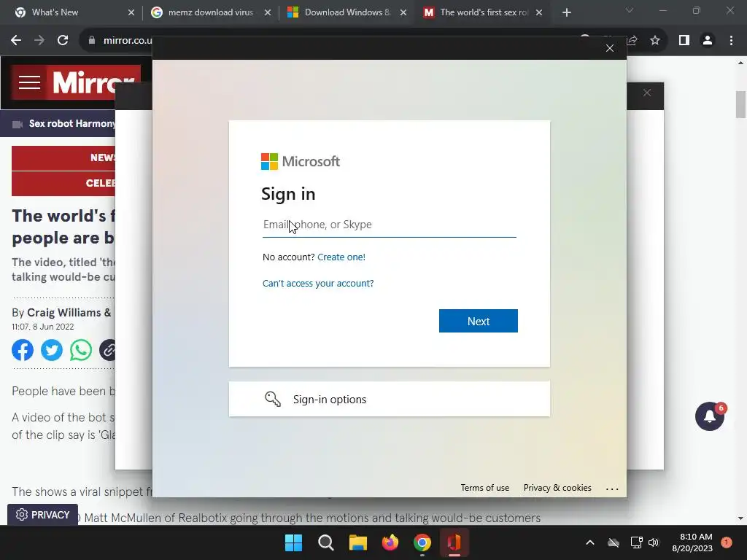Open the volume control in system tray
This screenshot has height=560, width=747.
[654, 542]
